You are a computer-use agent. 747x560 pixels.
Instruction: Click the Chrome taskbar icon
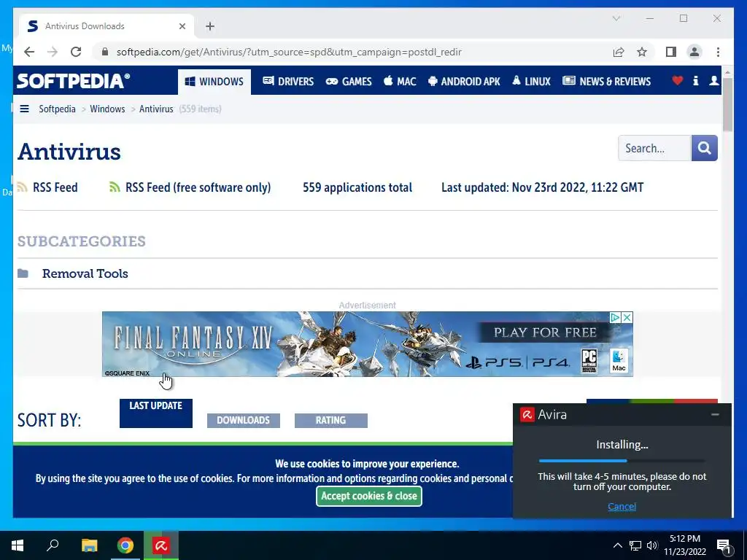(125, 545)
